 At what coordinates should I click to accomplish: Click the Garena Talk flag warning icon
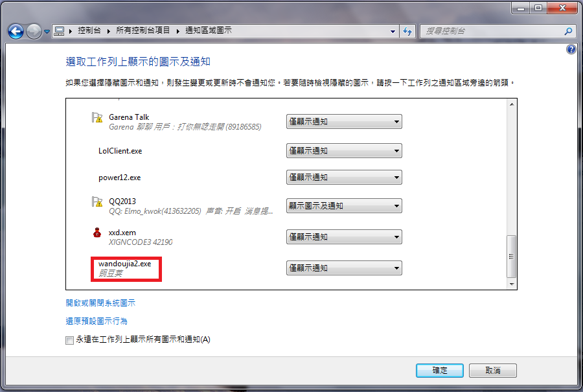click(x=97, y=117)
